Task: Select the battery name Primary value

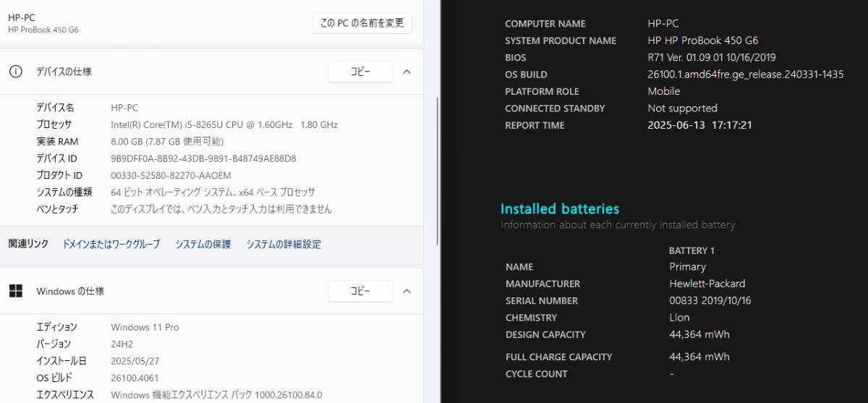Action: point(687,267)
